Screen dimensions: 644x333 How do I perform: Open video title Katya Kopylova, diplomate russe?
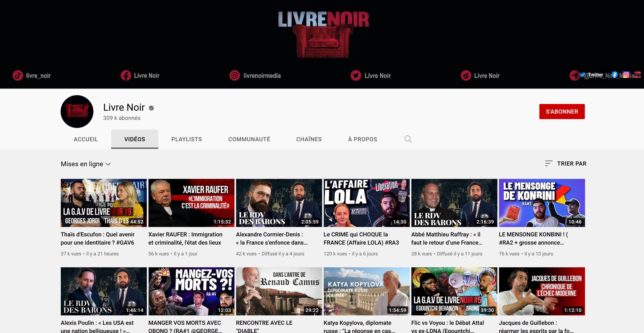point(359,326)
